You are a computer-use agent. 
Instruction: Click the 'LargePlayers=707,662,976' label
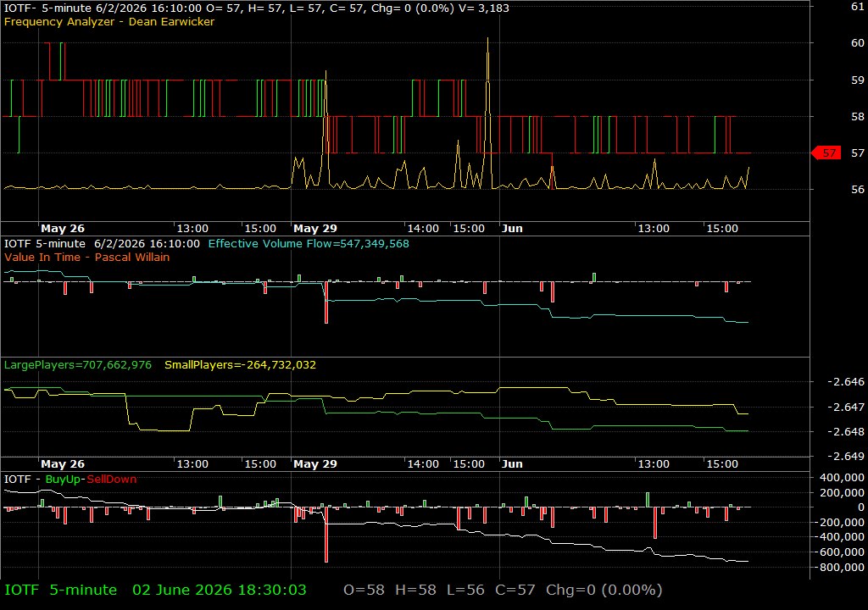77,365
